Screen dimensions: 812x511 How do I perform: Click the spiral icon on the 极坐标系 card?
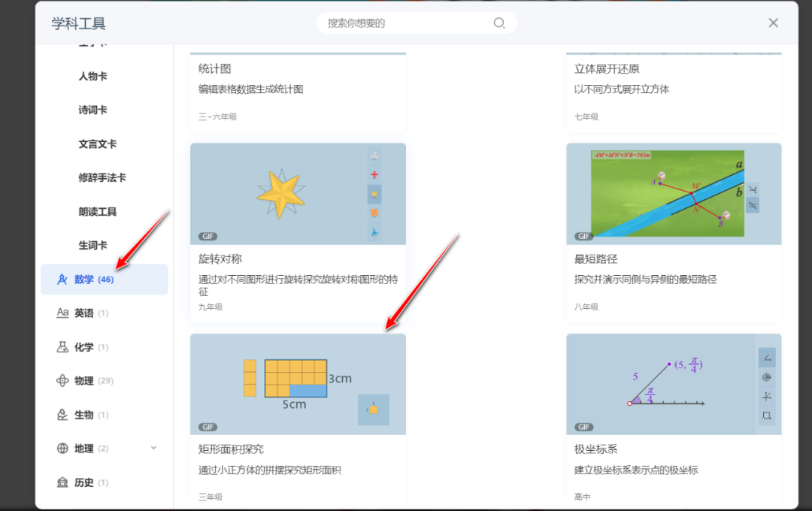(x=768, y=376)
